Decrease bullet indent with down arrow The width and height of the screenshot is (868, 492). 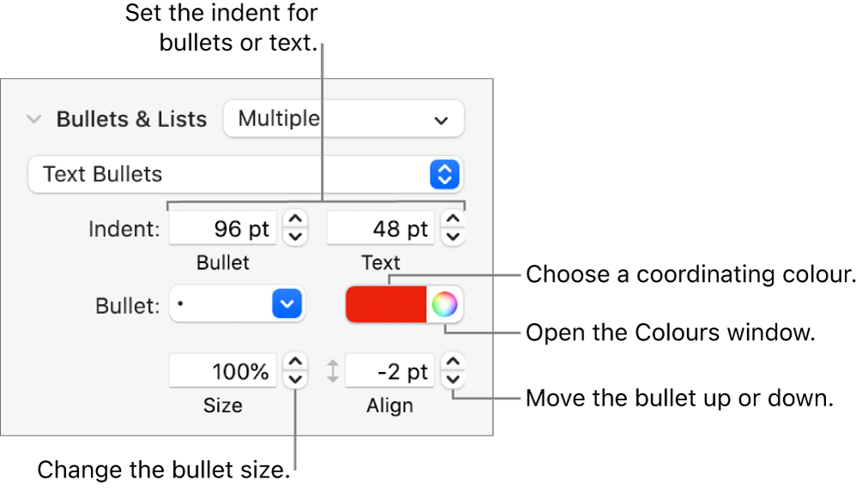click(x=295, y=237)
